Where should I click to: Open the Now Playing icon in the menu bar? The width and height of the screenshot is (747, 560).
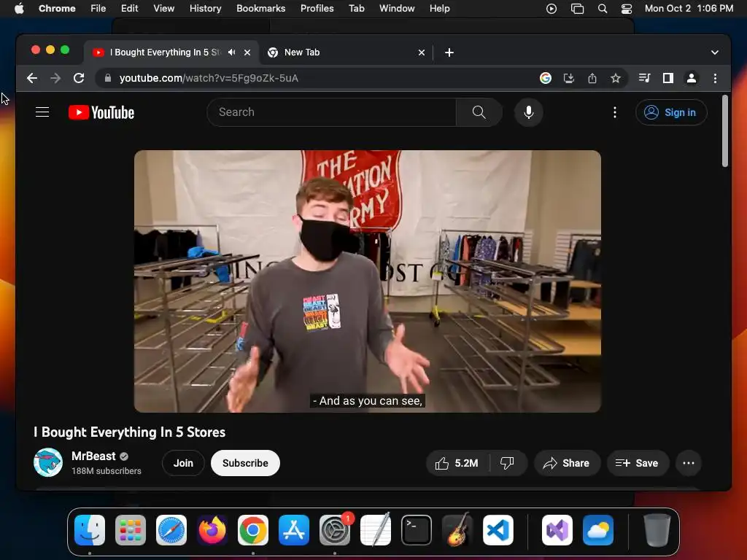551,8
